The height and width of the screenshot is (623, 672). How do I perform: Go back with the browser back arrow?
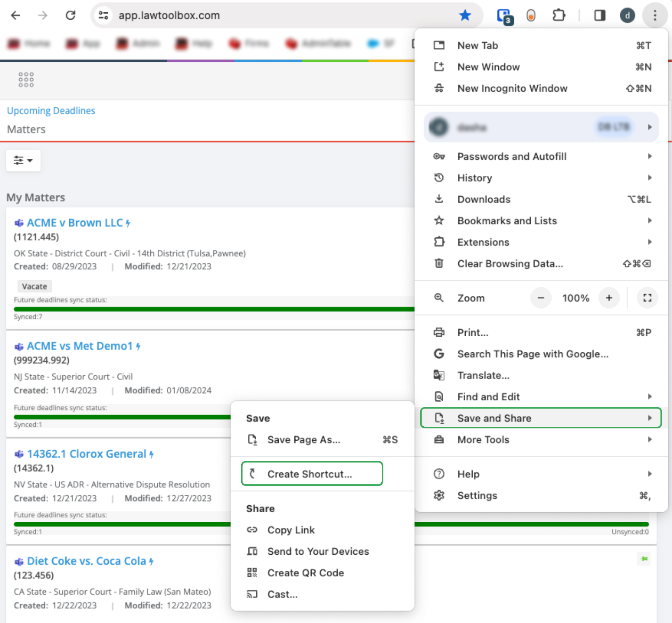[x=16, y=16]
